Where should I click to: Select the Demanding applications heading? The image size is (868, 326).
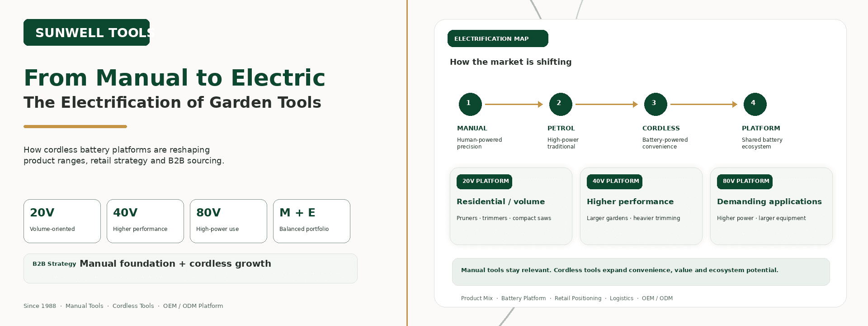[x=769, y=201]
